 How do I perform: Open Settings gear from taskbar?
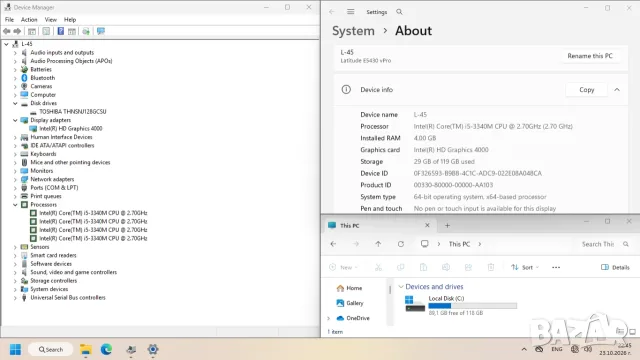[x=153, y=349]
